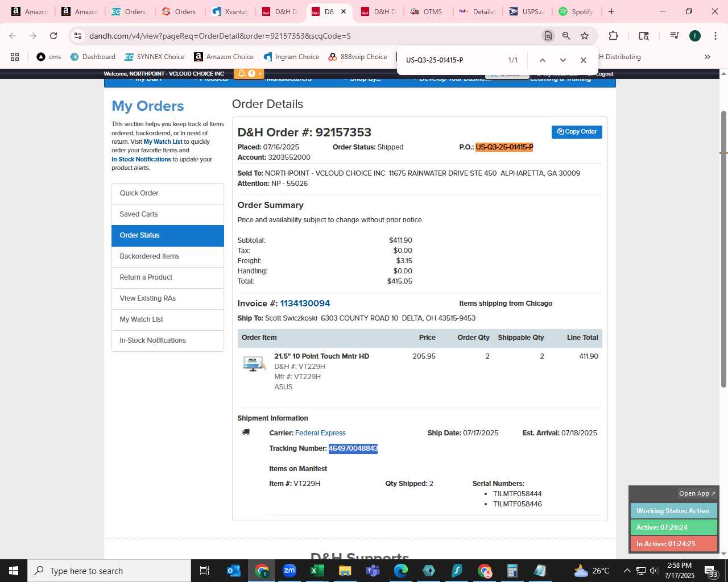The height and width of the screenshot is (582, 728).
Task: Click the shipment truck icon
Action: [246, 432]
